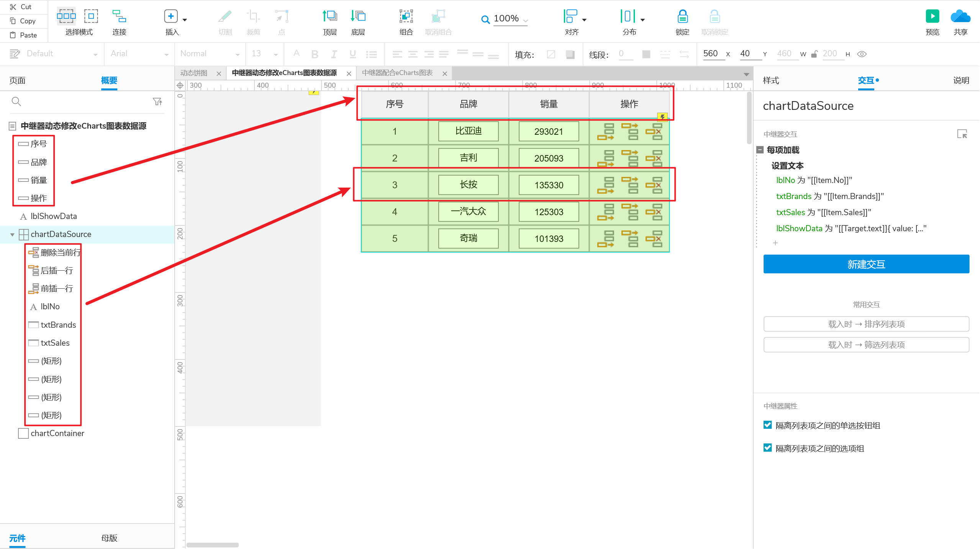Click 载入时 → 排序列表项 button
980x549 pixels.
(x=866, y=324)
